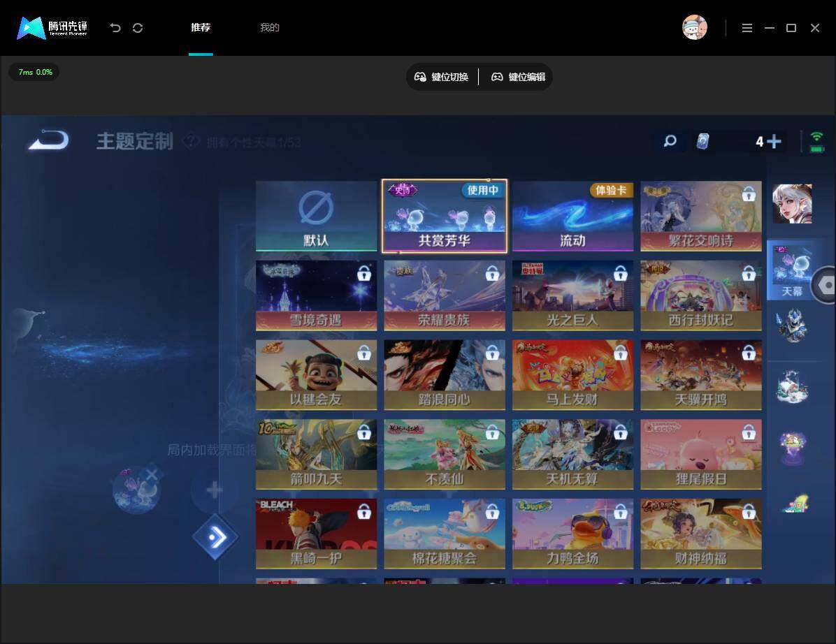
Task: Click the Tencent Pioneer logo
Action: coord(52,28)
